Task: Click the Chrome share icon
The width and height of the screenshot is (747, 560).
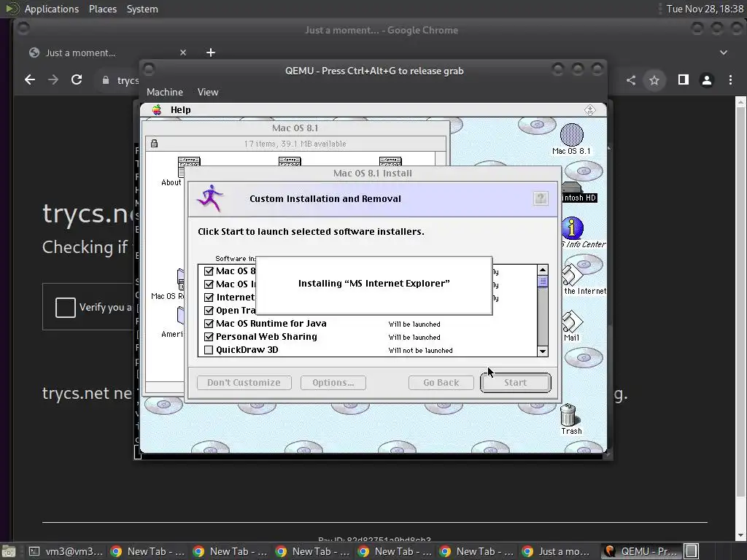Action: tap(631, 80)
